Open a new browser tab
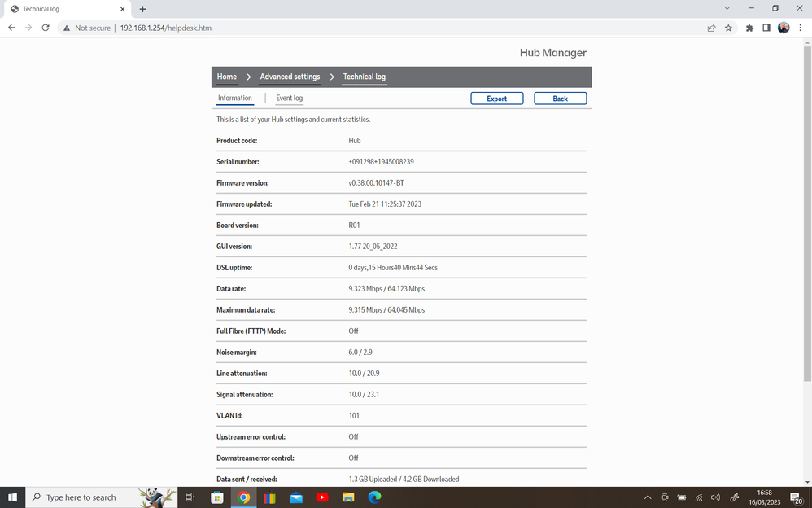 tap(142, 9)
